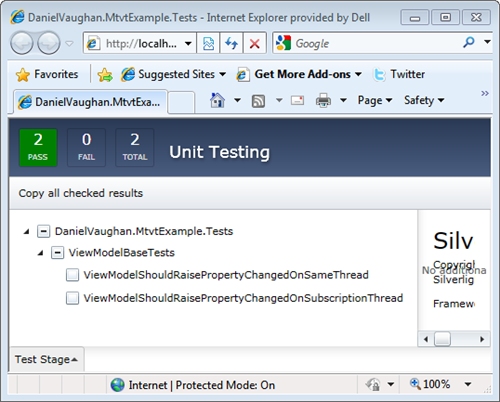This screenshot has height=402, width=500.
Task: Open the Favorites button
Action: point(47,74)
